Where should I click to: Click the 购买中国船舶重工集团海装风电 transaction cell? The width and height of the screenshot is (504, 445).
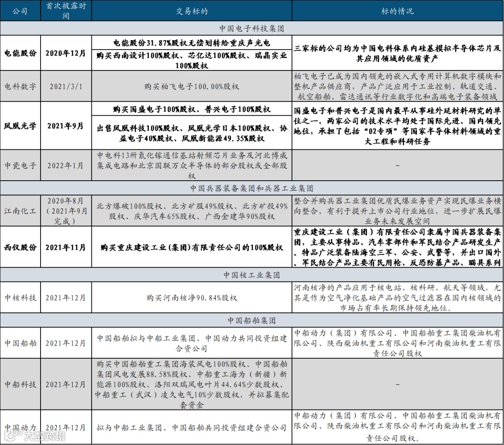click(x=192, y=384)
